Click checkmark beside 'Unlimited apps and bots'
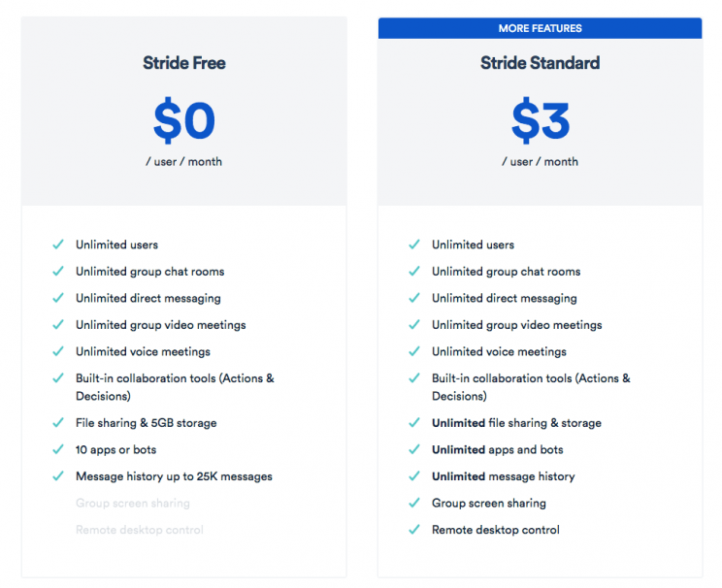The height and width of the screenshot is (588, 722). point(414,449)
